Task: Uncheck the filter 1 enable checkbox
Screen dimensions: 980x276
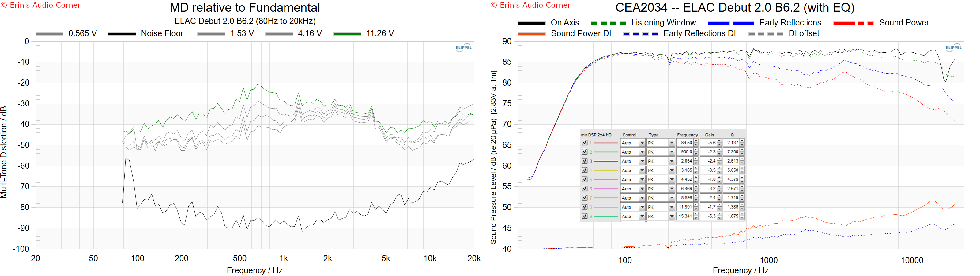Action: coord(585,143)
